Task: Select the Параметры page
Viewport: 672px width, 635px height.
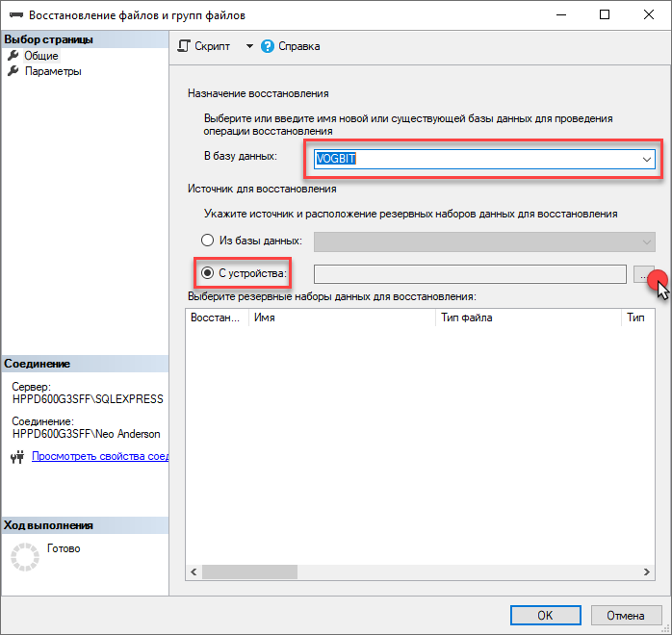Action: point(53,71)
